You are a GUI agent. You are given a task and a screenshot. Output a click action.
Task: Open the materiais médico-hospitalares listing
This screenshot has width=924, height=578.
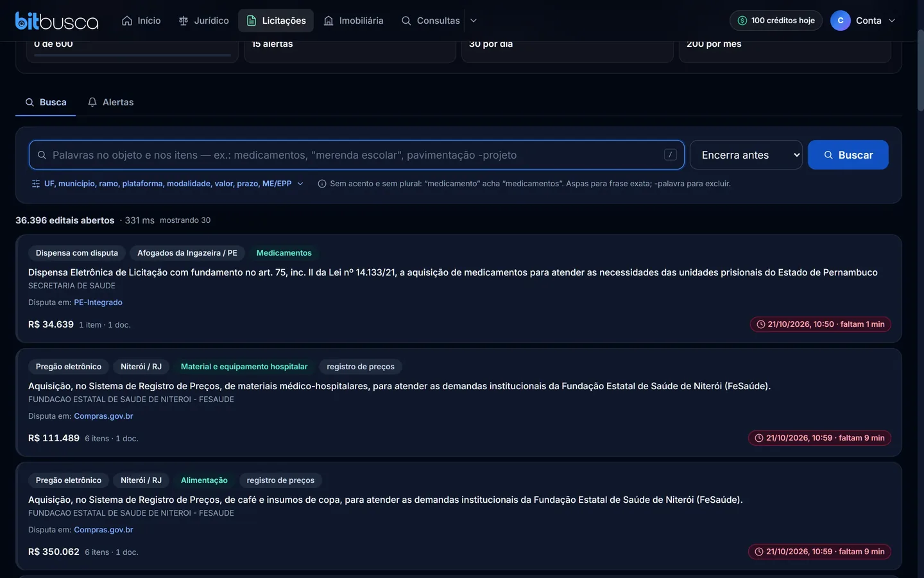pos(400,386)
